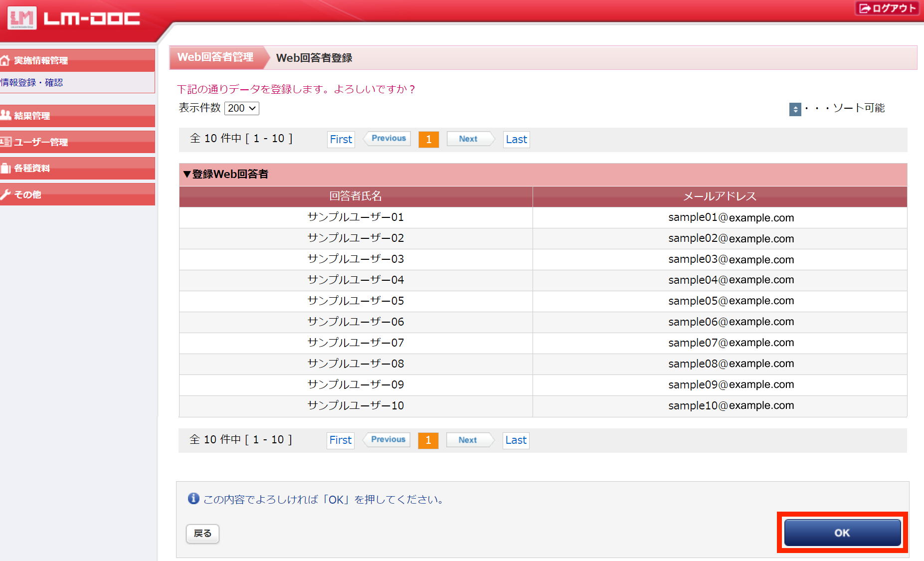Click Last in the bottom pagination
The image size is (924, 561).
pyautogui.click(x=516, y=440)
